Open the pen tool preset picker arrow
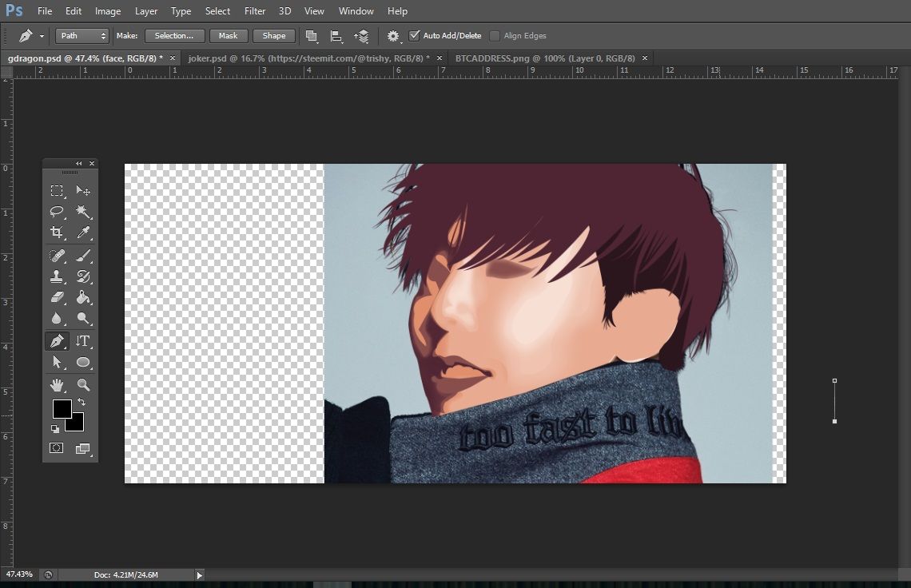 [x=42, y=37]
